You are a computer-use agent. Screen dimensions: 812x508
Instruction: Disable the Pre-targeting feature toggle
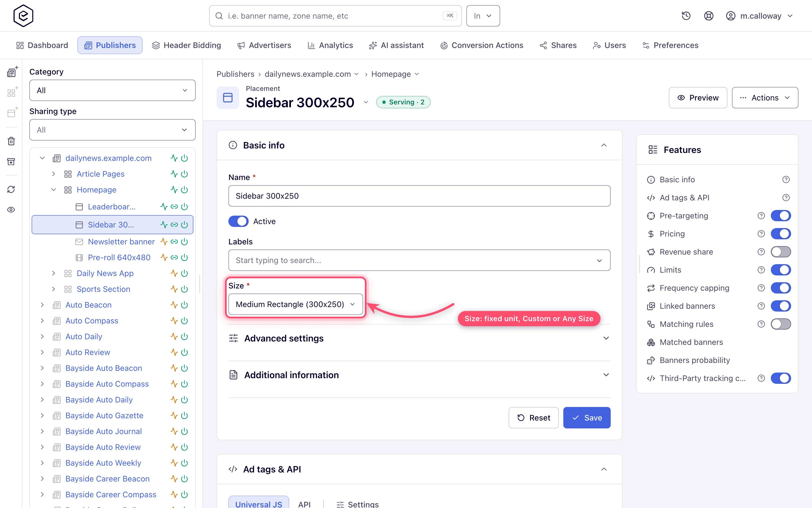[x=781, y=216]
